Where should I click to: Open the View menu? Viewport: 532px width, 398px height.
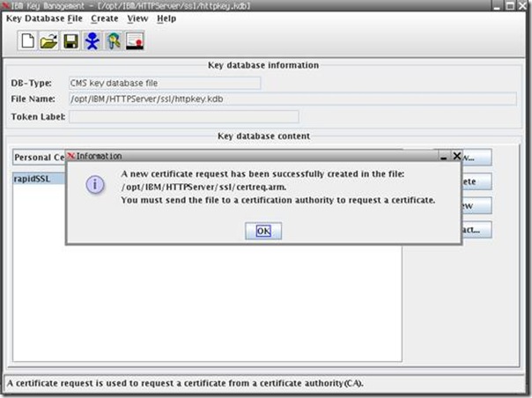pos(137,18)
